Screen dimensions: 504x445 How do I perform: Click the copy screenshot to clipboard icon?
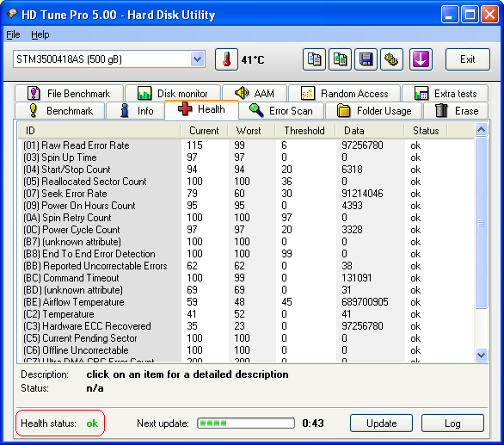(340, 59)
